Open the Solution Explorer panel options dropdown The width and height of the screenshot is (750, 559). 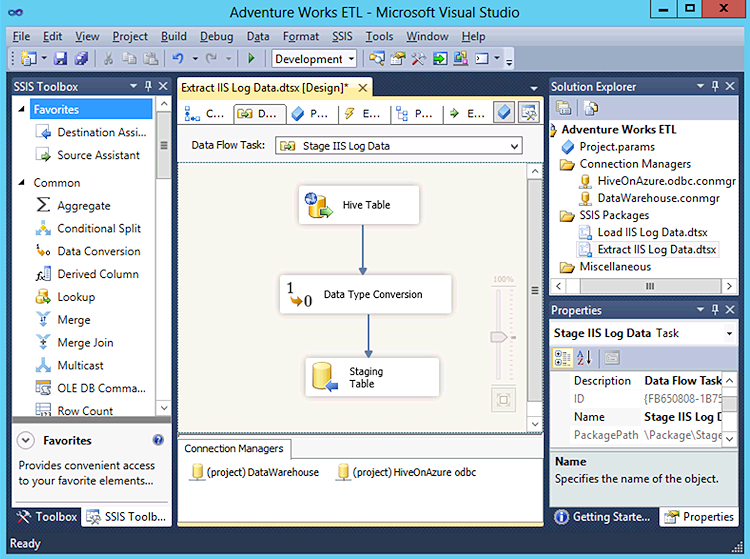tap(700, 86)
